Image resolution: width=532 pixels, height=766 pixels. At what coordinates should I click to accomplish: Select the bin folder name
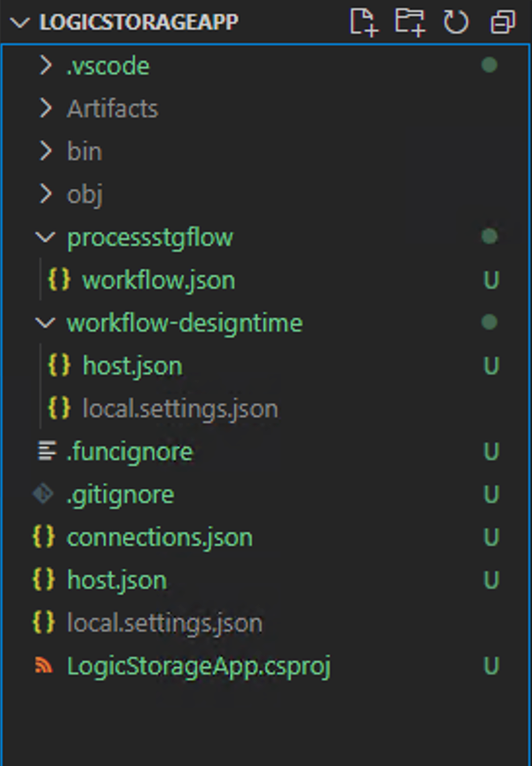[x=85, y=151]
